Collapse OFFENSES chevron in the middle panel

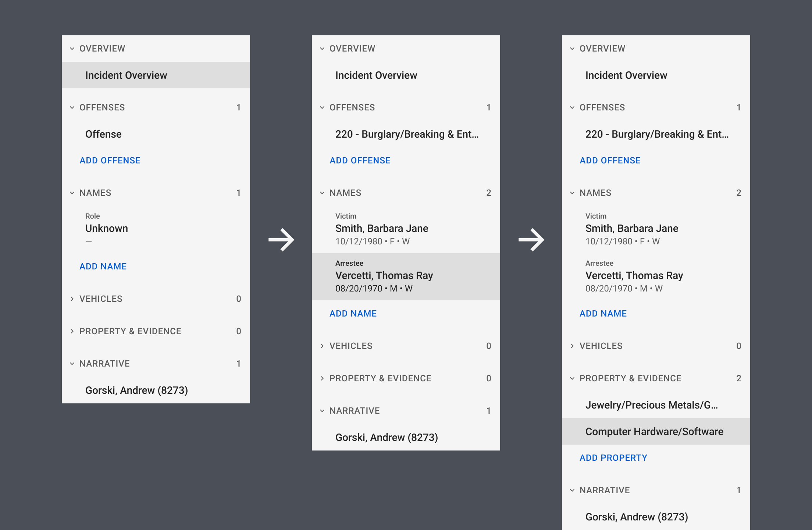pos(322,107)
